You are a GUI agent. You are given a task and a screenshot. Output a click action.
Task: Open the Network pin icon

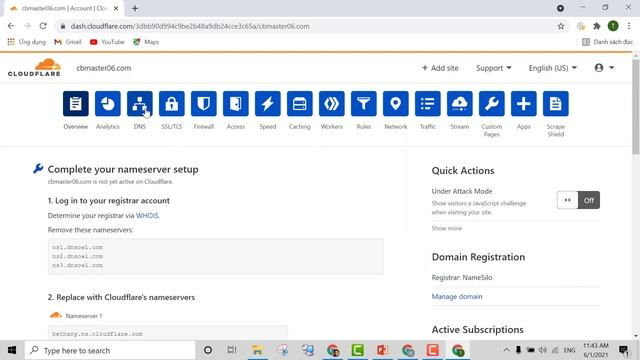tap(396, 104)
